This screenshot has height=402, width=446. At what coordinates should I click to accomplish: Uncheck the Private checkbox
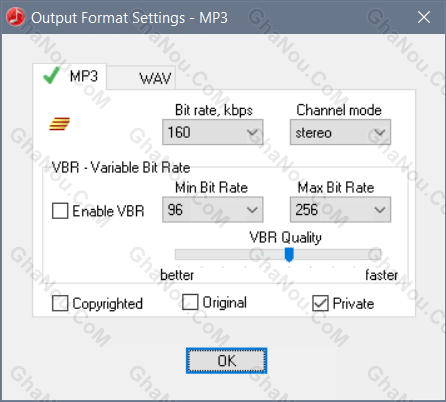pyautogui.click(x=320, y=303)
